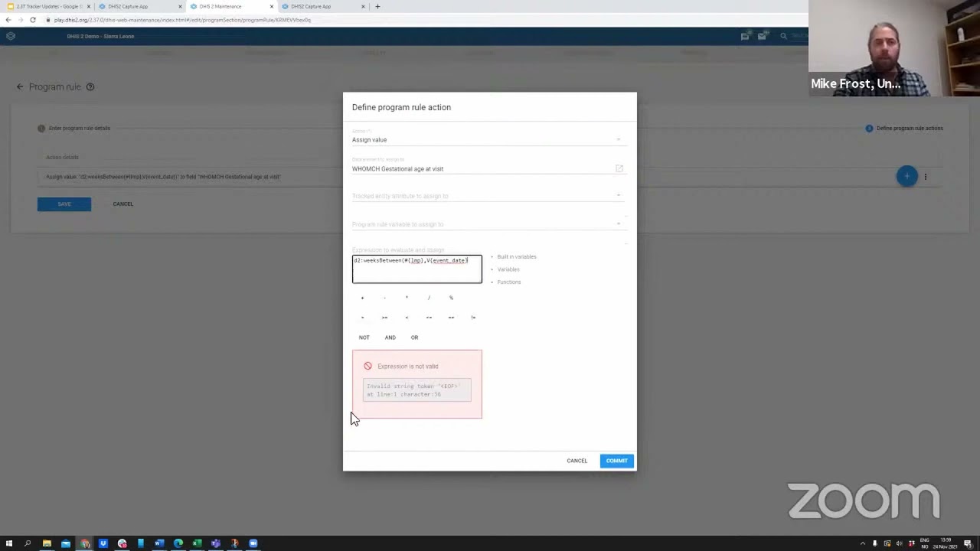Image resolution: width=980 pixels, height=551 pixels.
Task: Expand the Variables list
Action: pos(508,269)
